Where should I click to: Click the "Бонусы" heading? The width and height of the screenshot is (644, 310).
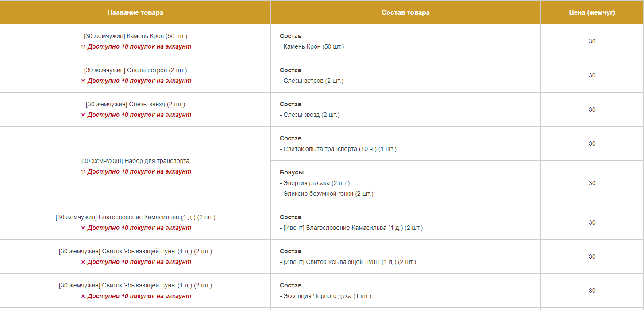292,172
